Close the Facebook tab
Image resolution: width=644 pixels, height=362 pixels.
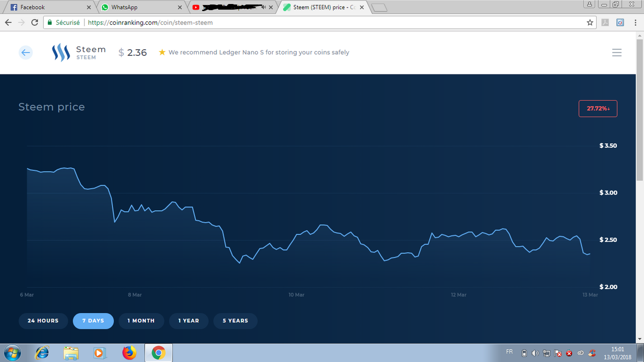[x=89, y=8]
